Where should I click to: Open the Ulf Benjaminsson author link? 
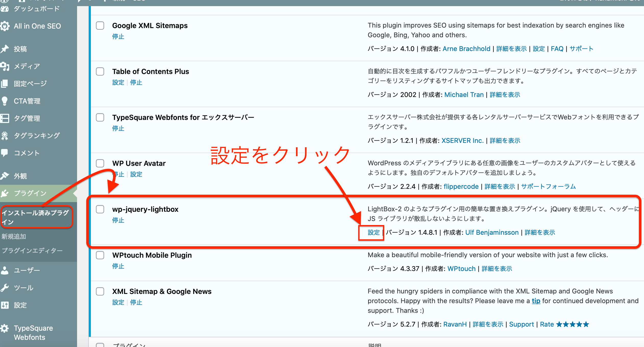[492, 232]
